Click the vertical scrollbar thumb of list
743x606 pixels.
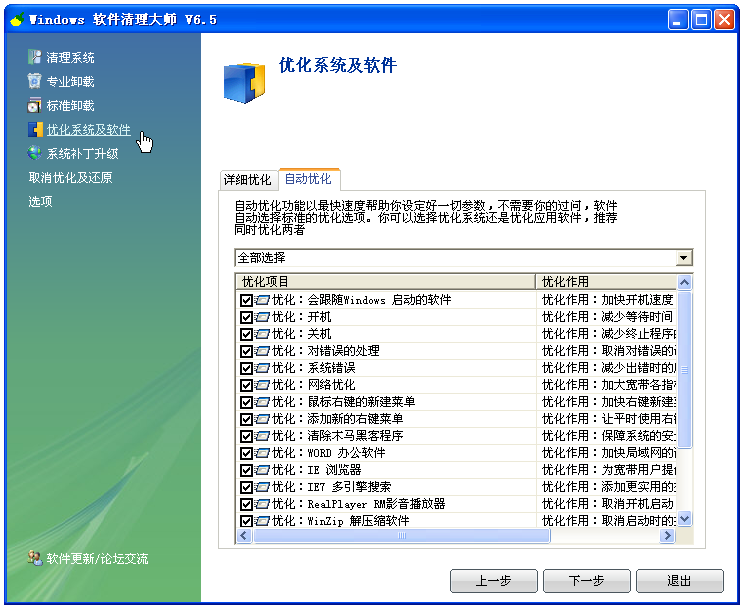coord(684,370)
